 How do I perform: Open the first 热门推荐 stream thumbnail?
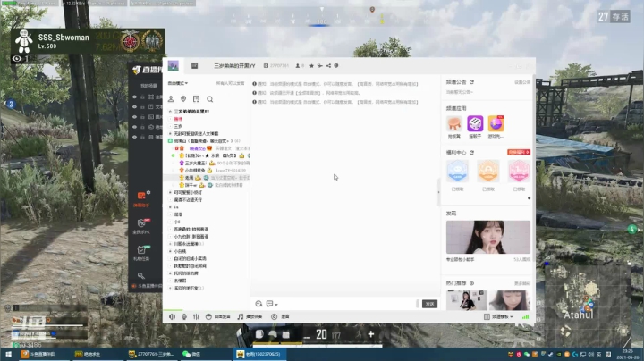coord(467,300)
